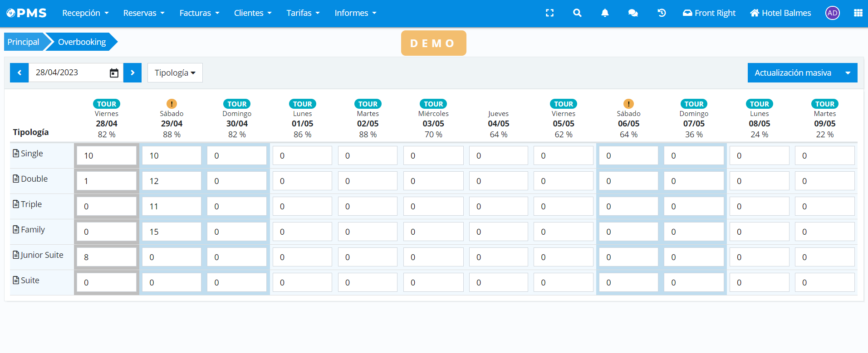Click warning icon above Sábado 29/04
The height and width of the screenshot is (353, 868).
click(x=172, y=104)
